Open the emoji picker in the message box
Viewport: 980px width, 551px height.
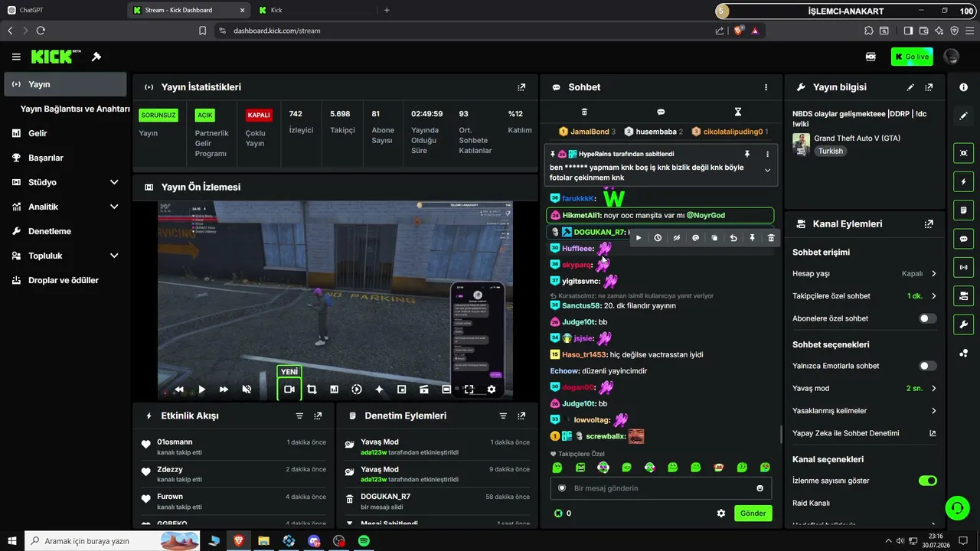[x=759, y=488]
